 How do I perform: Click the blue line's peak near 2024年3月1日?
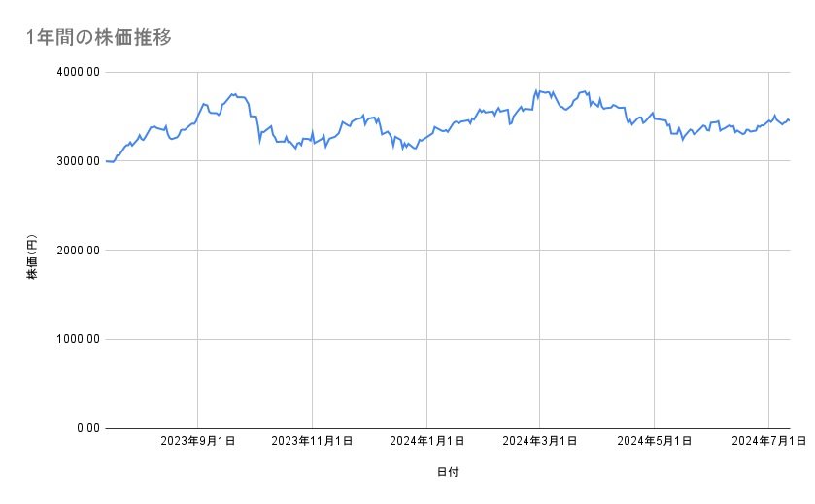point(537,90)
